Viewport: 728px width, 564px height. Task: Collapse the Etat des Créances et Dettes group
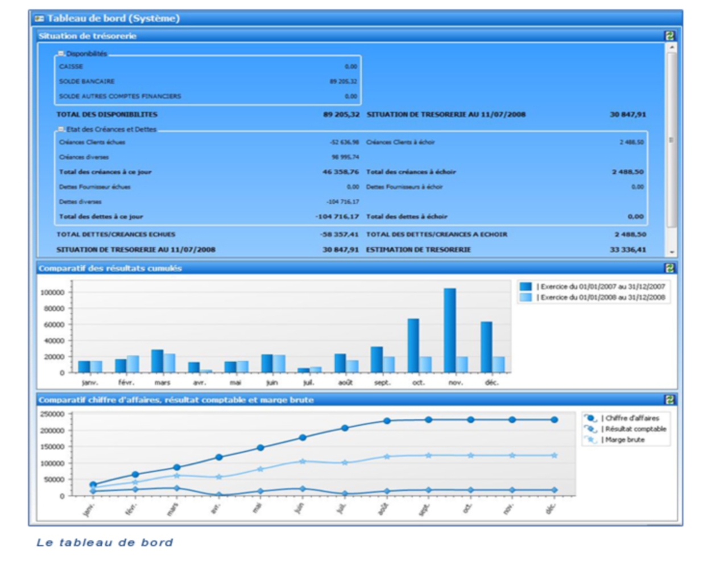pos(61,129)
